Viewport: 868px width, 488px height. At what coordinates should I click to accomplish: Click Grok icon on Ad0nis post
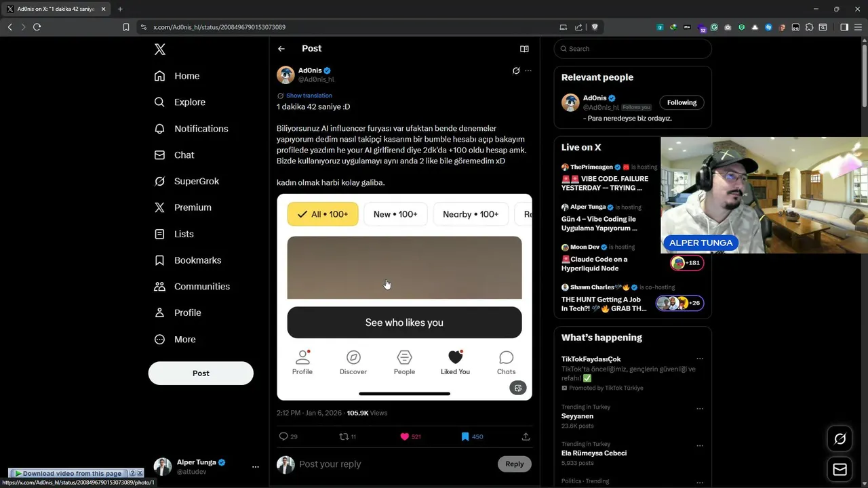pyautogui.click(x=516, y=70)
